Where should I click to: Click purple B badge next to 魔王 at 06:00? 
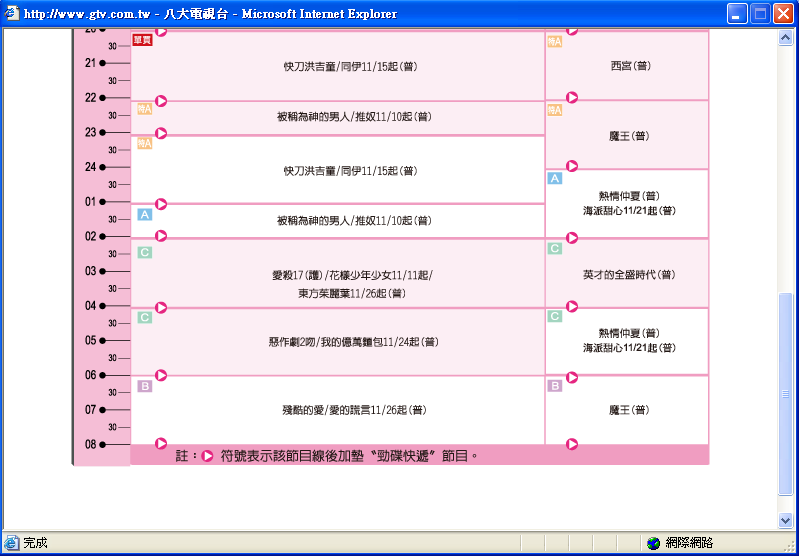[x=554, y=386]
